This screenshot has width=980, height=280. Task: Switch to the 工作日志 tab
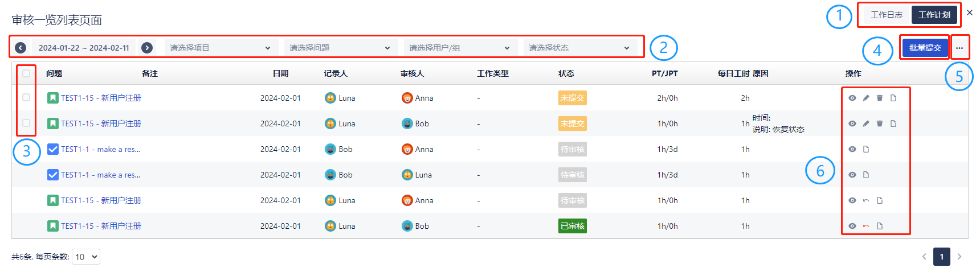887,15
